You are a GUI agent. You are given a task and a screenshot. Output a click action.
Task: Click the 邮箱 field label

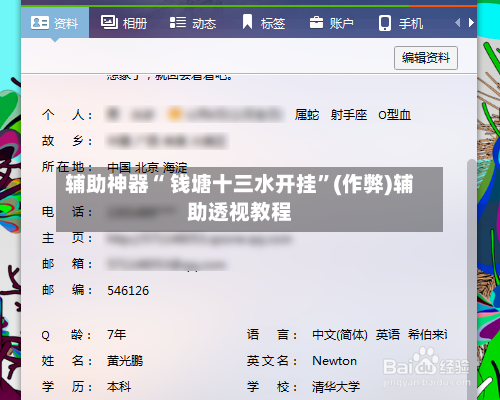pyautogui.click(x=67, y=264)
